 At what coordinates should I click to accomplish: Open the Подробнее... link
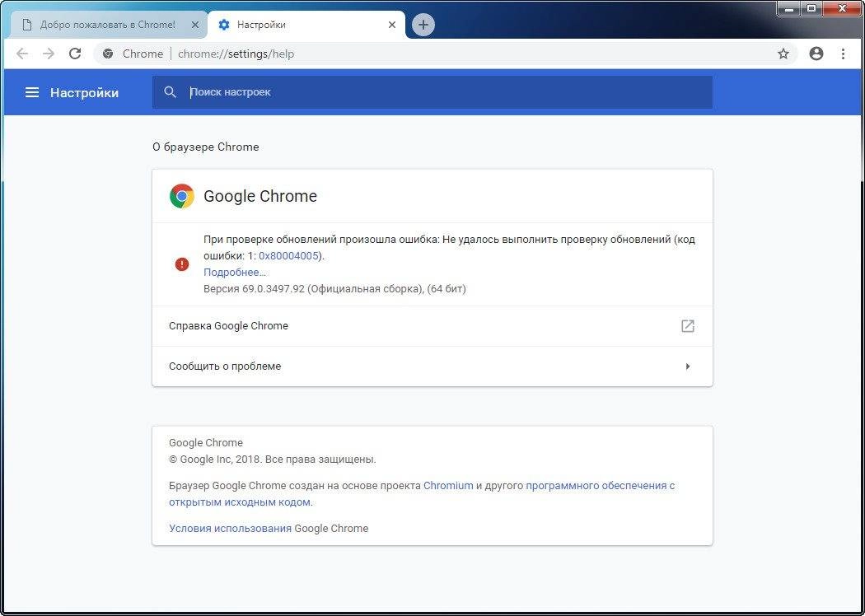[x=235, y=273]
